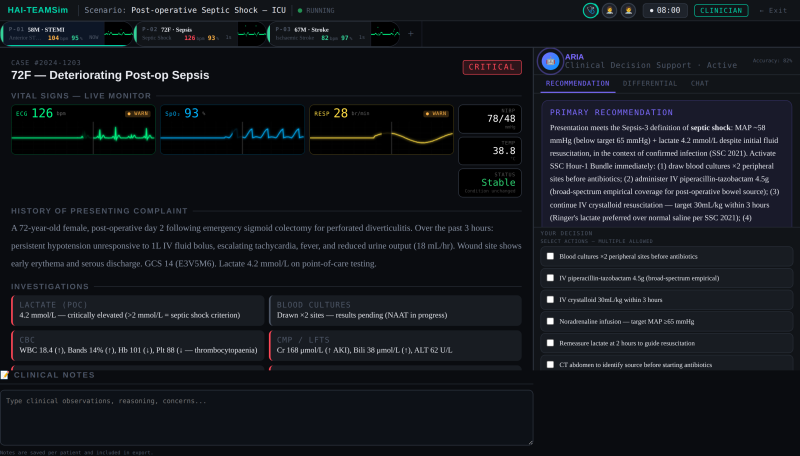Check IV crystalloid 30mL/kg within 3 hours

click(550, 299)
